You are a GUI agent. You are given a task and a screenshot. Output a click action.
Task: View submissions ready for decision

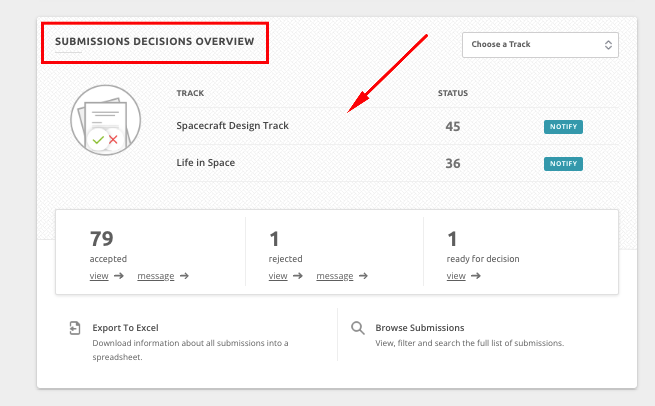[456, 276]
